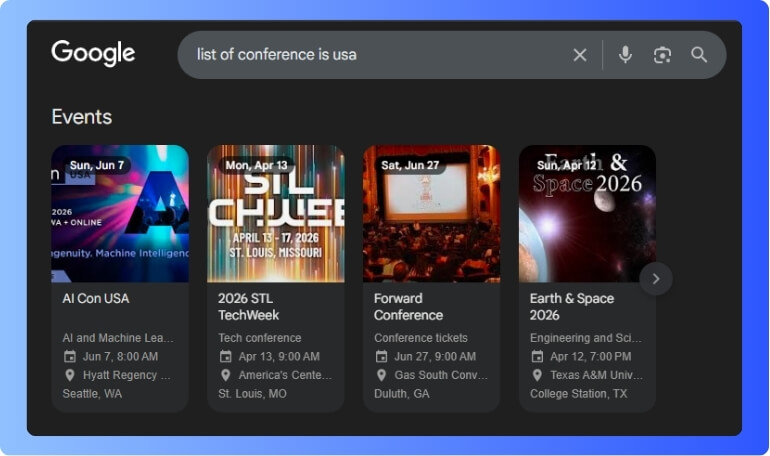Click the Events section heading

click(x=82, y=117)
